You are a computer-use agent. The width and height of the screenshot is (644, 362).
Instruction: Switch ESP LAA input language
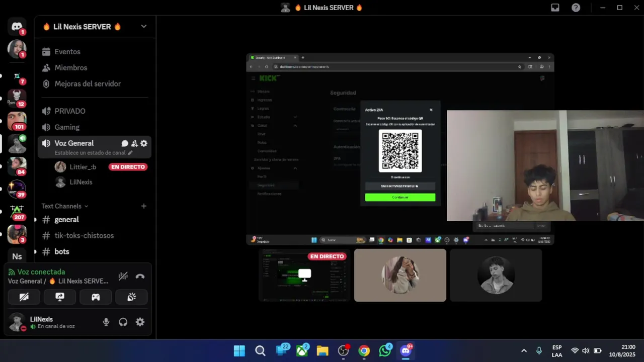pyautogui.click(x=557, y=350)
